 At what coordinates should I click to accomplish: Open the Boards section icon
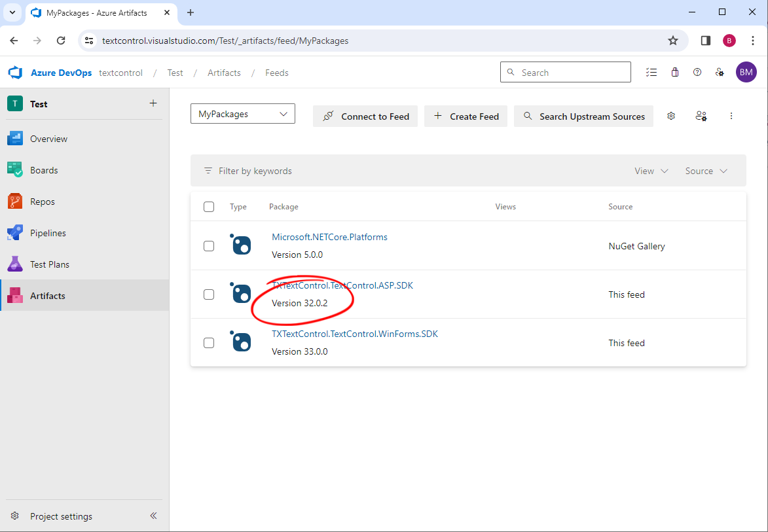[x=14, y=169]
